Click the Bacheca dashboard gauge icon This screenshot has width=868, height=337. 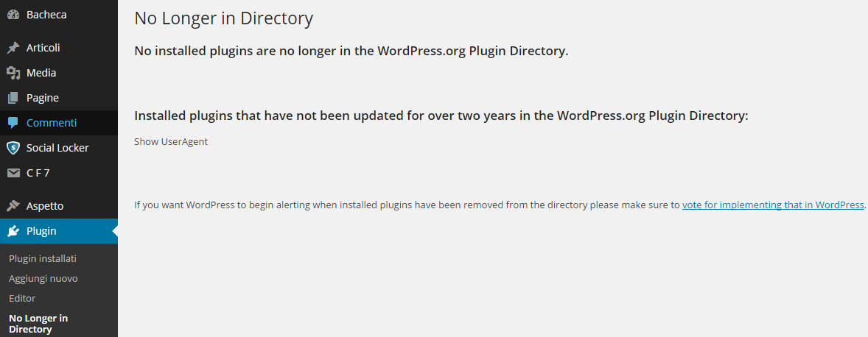coord(13,15)
